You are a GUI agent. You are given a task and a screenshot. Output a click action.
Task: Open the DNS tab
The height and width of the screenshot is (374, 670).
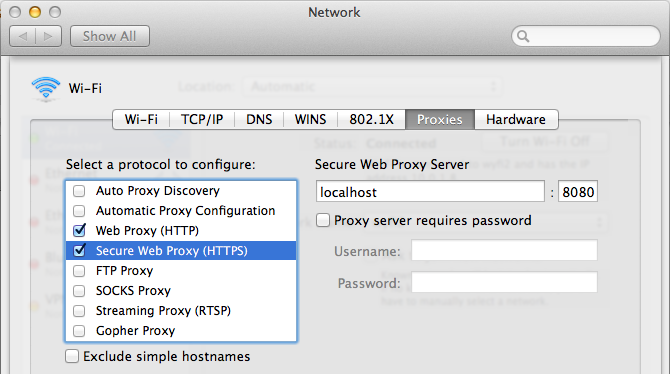pyautogui.click(x=259, y=119)
